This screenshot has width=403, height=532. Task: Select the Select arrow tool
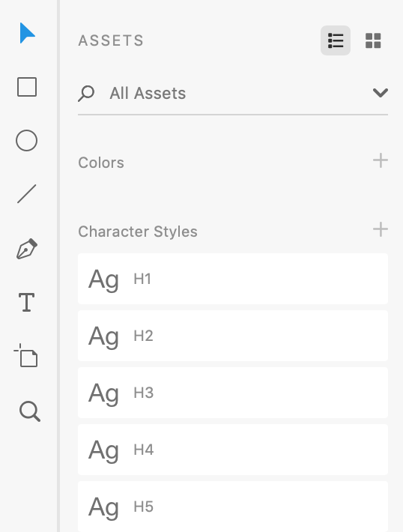tap(27, 33)
